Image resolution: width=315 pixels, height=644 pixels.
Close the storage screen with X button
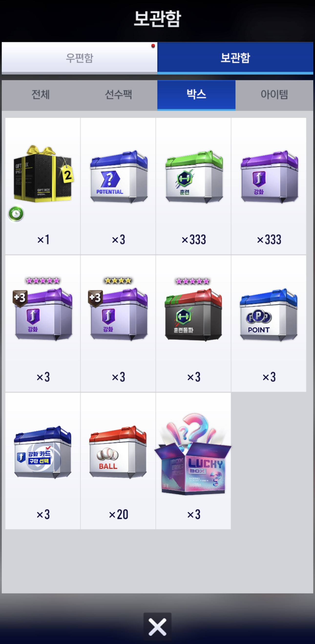point(157,627)
